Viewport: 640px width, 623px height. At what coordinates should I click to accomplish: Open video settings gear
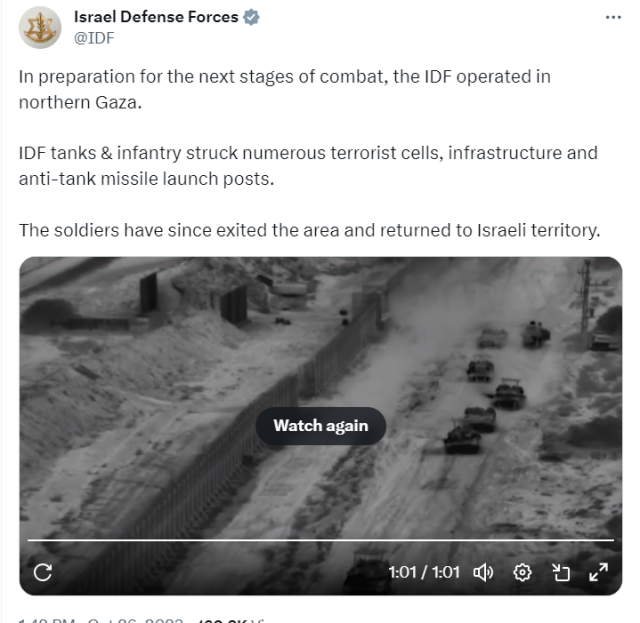click(x=522, y=572)
